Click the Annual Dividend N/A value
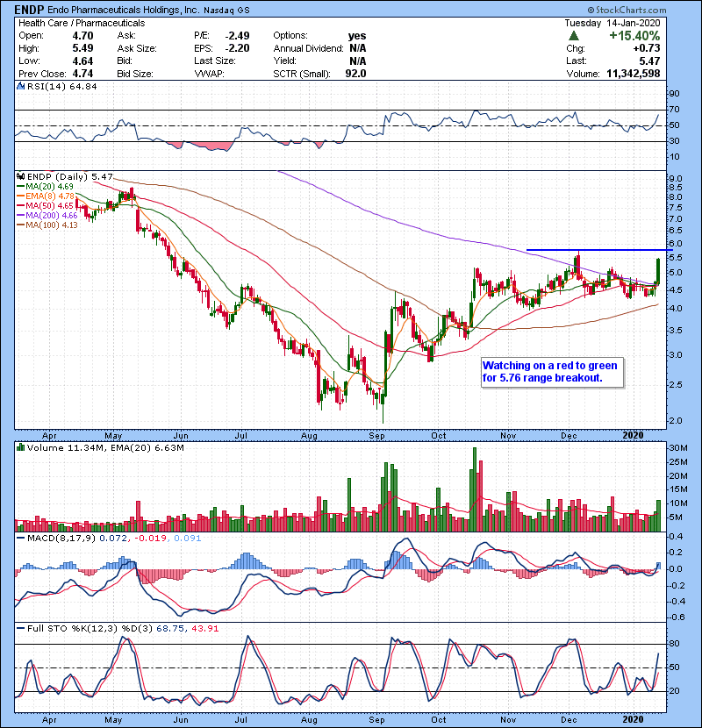702x728 pixels. coord(358,48)
